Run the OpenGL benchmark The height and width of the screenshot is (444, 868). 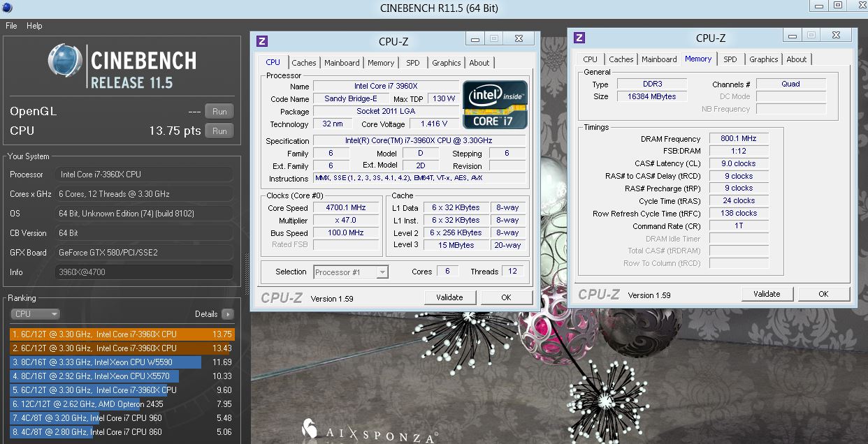(x=219, y=112)
